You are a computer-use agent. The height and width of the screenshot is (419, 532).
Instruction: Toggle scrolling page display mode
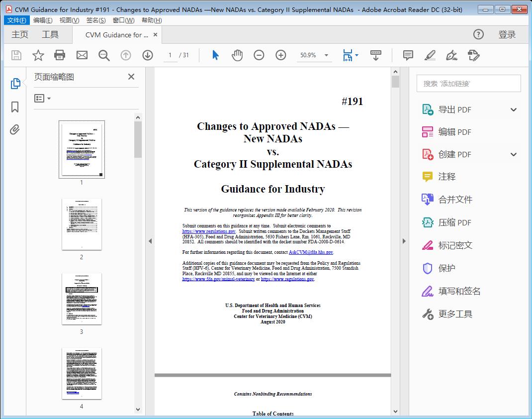pos(375,55)
